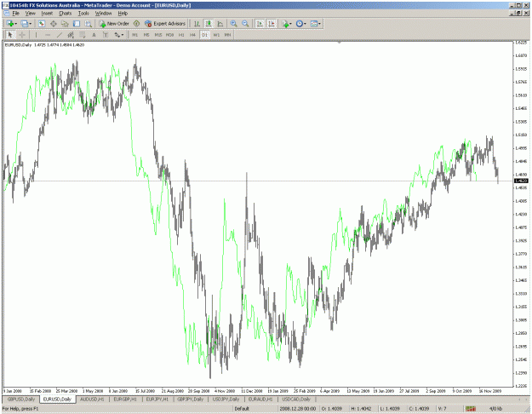Toggle the Chart Shift icon
532x414 pixels.
point(271,24)
